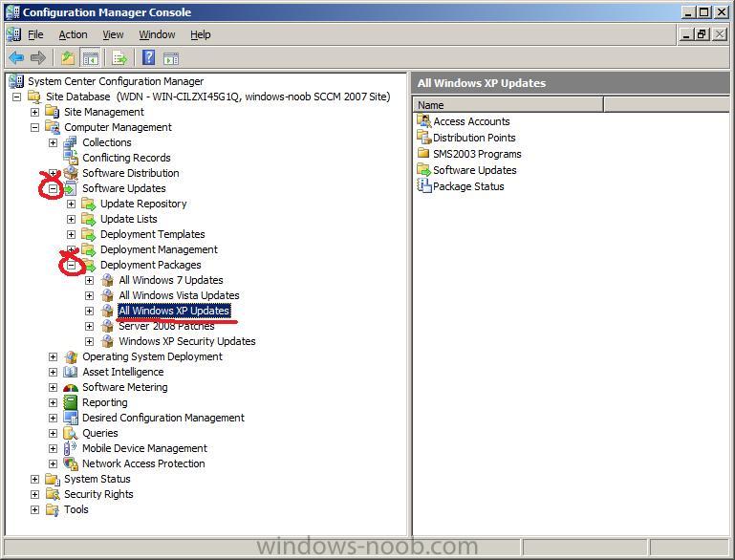The width and height of the screenshot is (735, 560).
Task: Expand All Windows Vista Updates node
Action: tap(89, 295)
